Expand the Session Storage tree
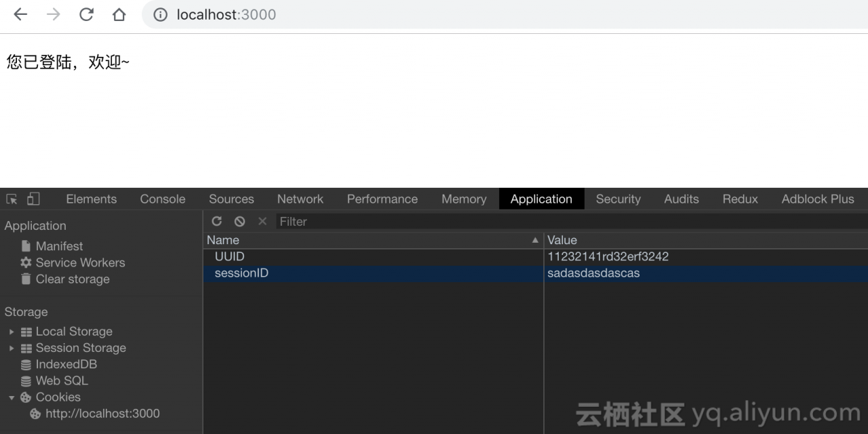This screenshot has width=868, height=434. 11,348
